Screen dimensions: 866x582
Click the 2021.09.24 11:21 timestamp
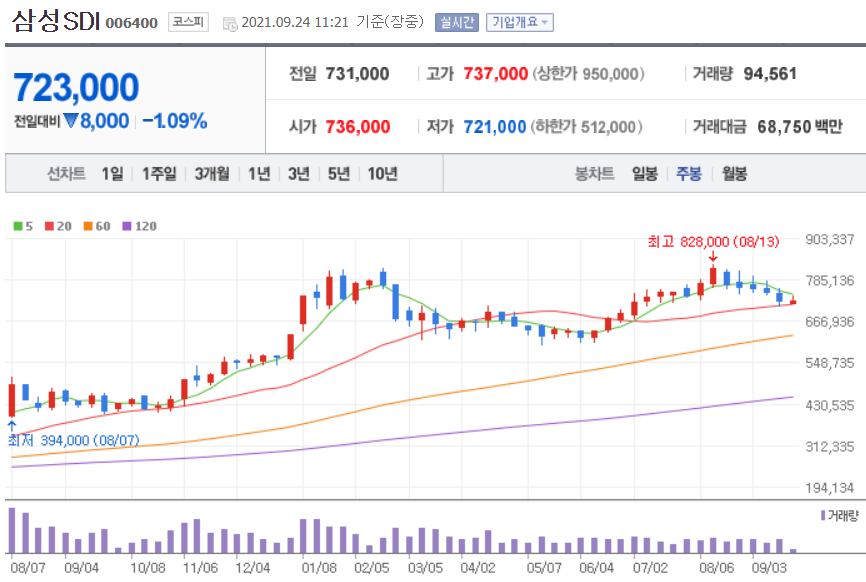(x=295, y=22)
